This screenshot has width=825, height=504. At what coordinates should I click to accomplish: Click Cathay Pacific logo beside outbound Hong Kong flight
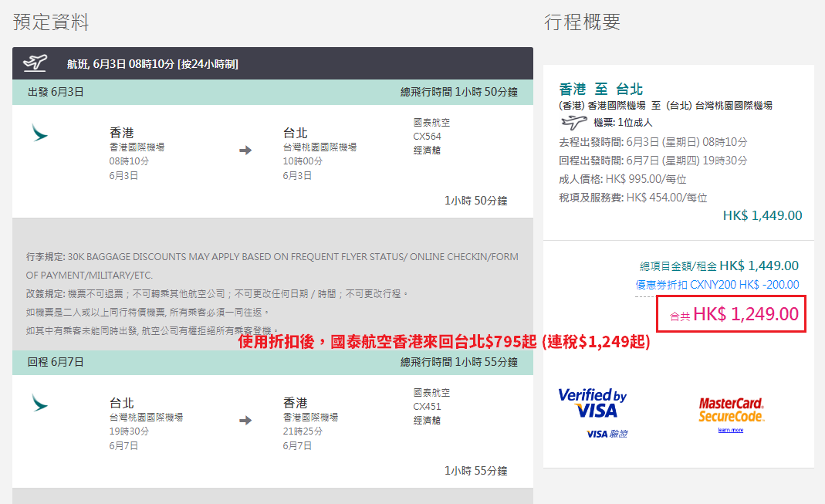pos(39,133)
